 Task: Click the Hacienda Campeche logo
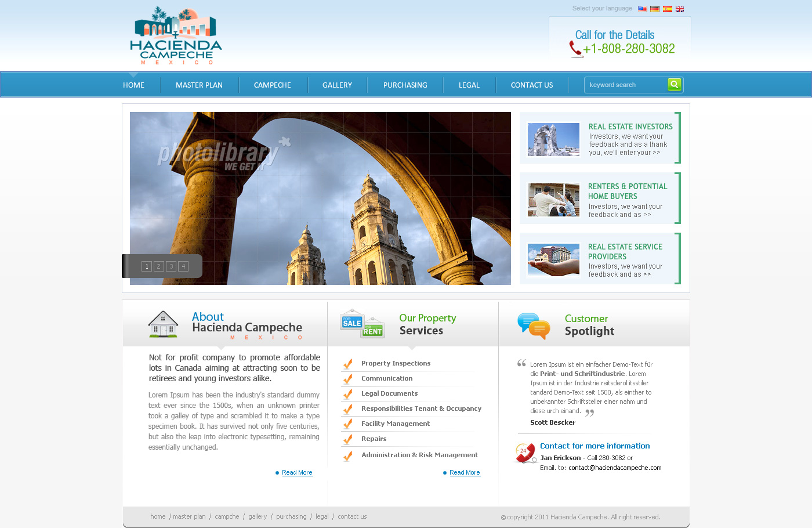pyautogui.click(x=176, y=36)
